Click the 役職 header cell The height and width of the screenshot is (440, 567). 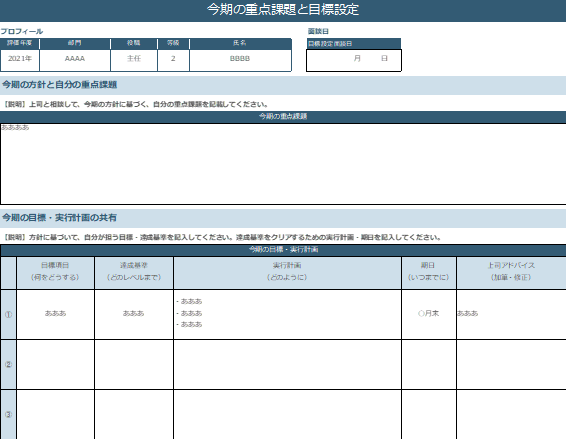coord(134,43)
